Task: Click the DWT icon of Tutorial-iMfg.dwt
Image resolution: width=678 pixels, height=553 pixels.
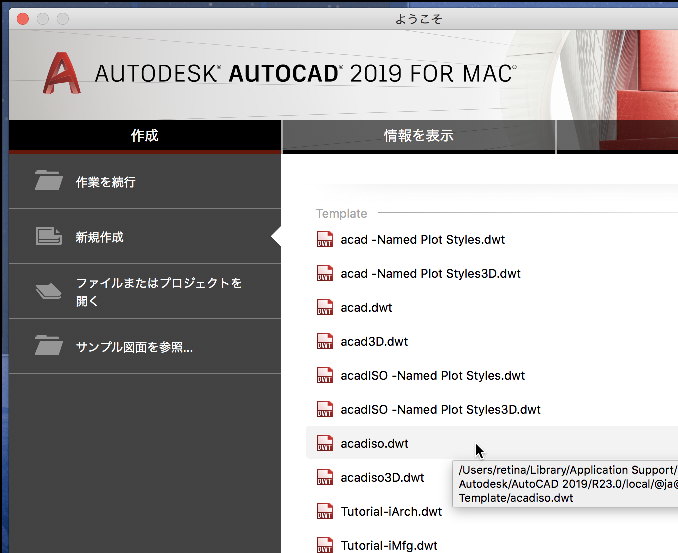Action: (325, 545)
